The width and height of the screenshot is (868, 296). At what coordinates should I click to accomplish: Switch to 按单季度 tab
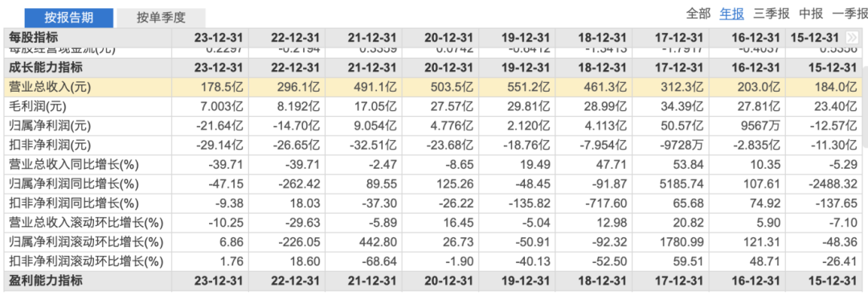(161, 18)
